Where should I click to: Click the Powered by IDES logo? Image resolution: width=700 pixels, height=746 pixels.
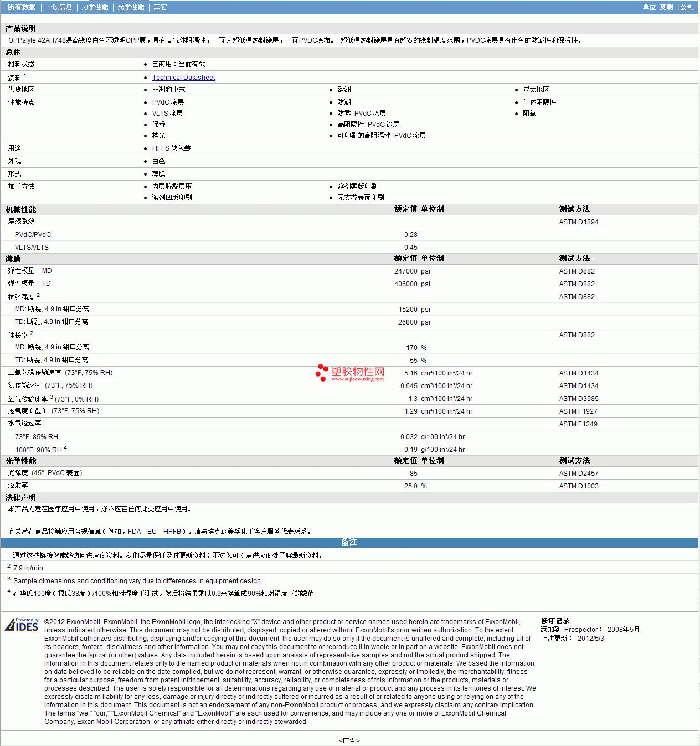click(22, 625)
